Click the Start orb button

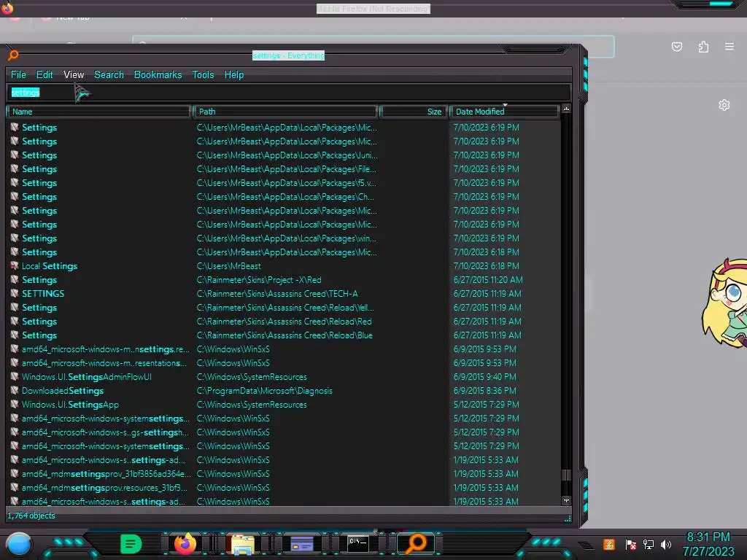pyautogui.click(x=18, y=545)
